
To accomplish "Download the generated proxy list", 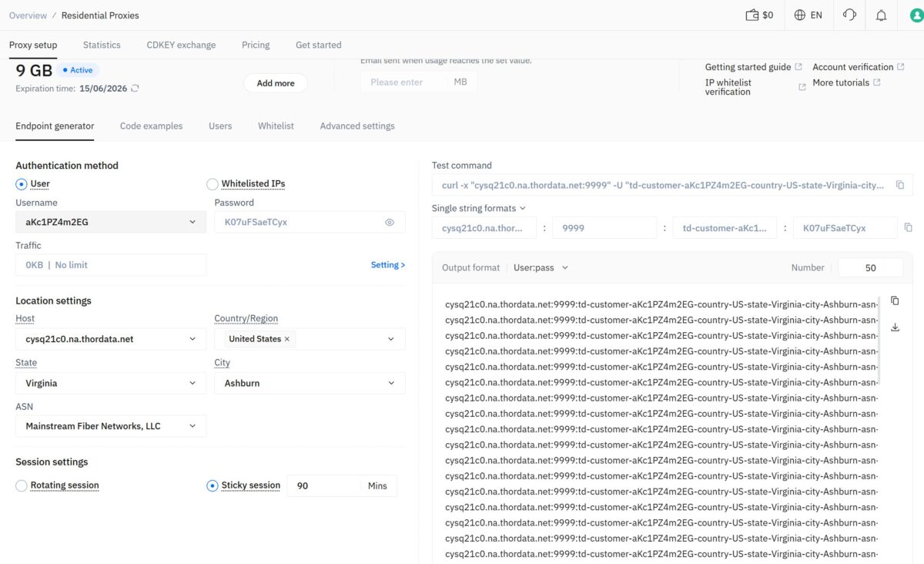I will pyautogui.click(x=895, y=327).
